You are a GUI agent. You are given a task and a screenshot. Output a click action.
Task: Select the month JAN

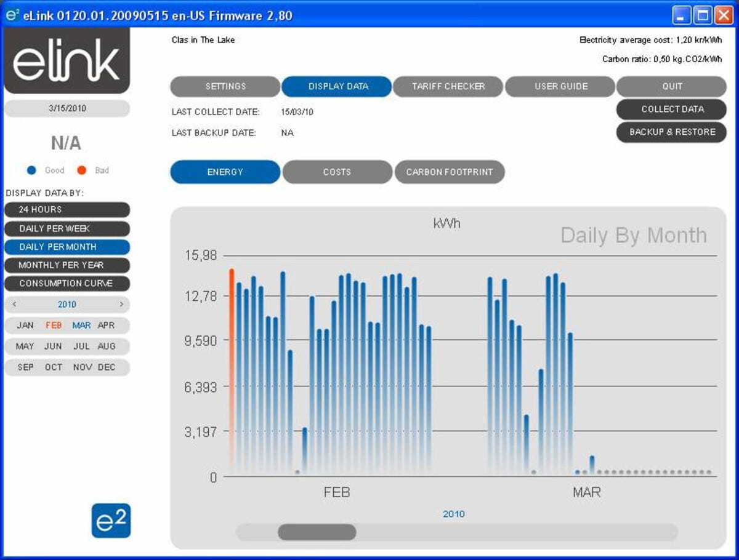pos(25,325)
